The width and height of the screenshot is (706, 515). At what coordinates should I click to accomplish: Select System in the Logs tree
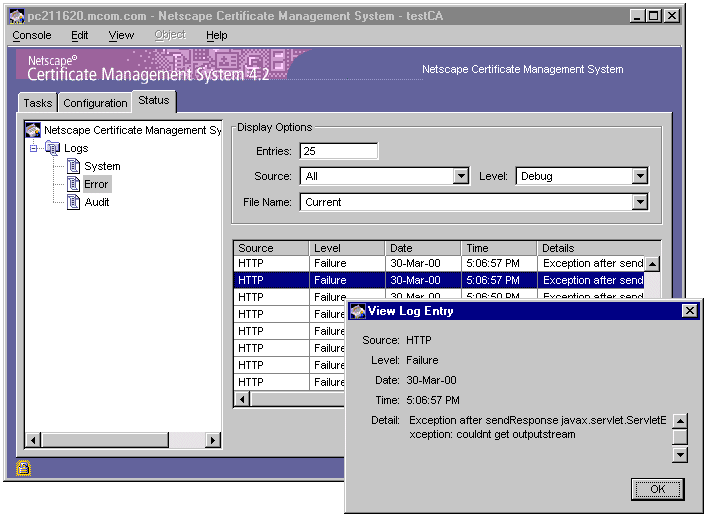(102, 166)
